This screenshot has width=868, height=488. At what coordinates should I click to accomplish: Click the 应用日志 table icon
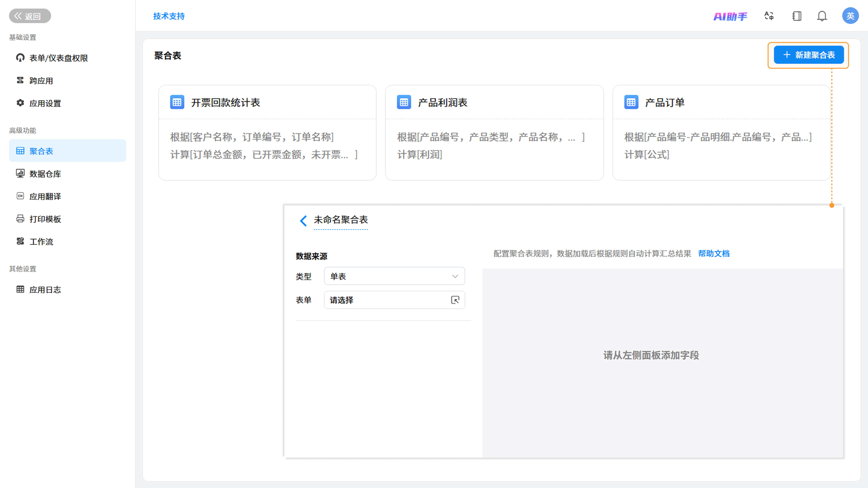(20, 289)
